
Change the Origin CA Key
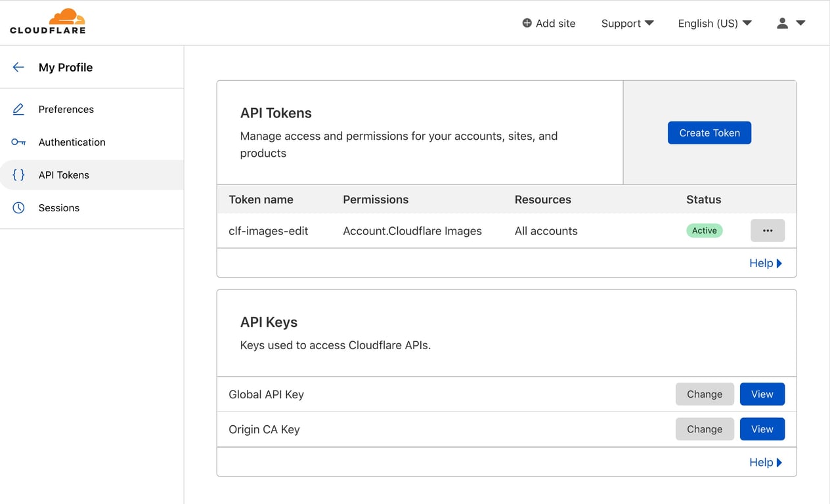(x=704, y=429)
